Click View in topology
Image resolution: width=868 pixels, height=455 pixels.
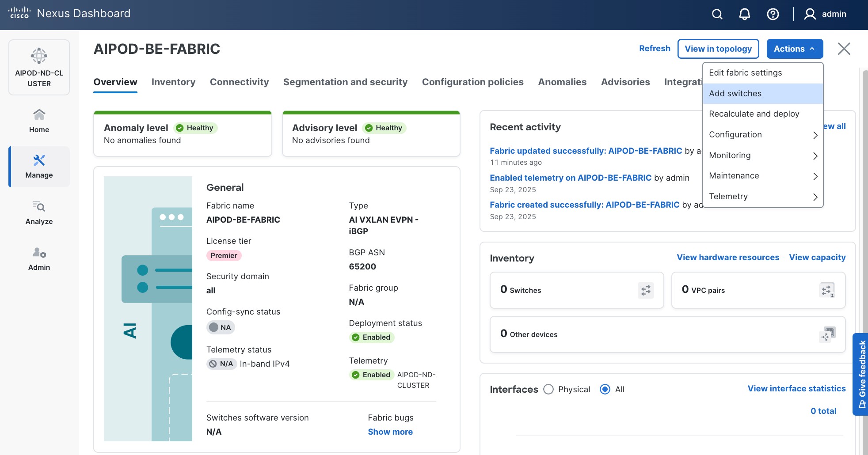coord(718,49)
